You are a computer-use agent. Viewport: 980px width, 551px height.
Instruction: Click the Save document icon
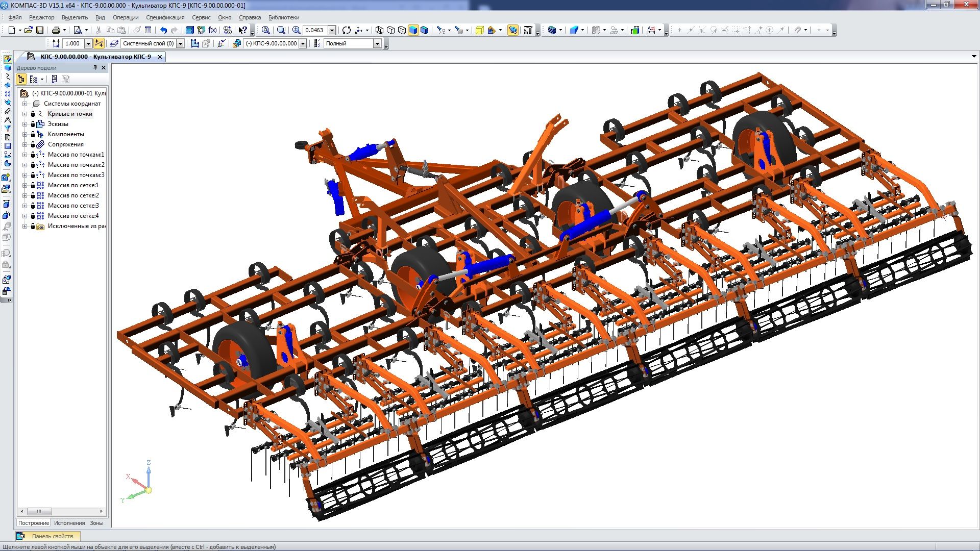(40, 30)
